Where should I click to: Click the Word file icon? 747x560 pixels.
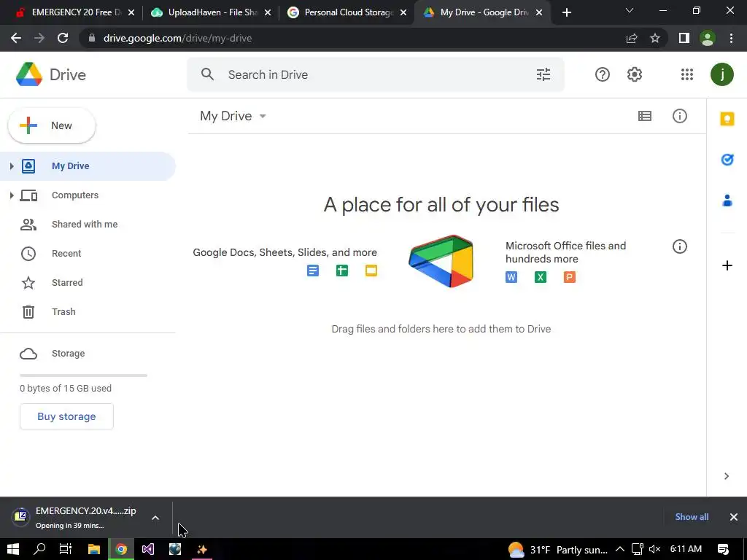tap(511, 277)
